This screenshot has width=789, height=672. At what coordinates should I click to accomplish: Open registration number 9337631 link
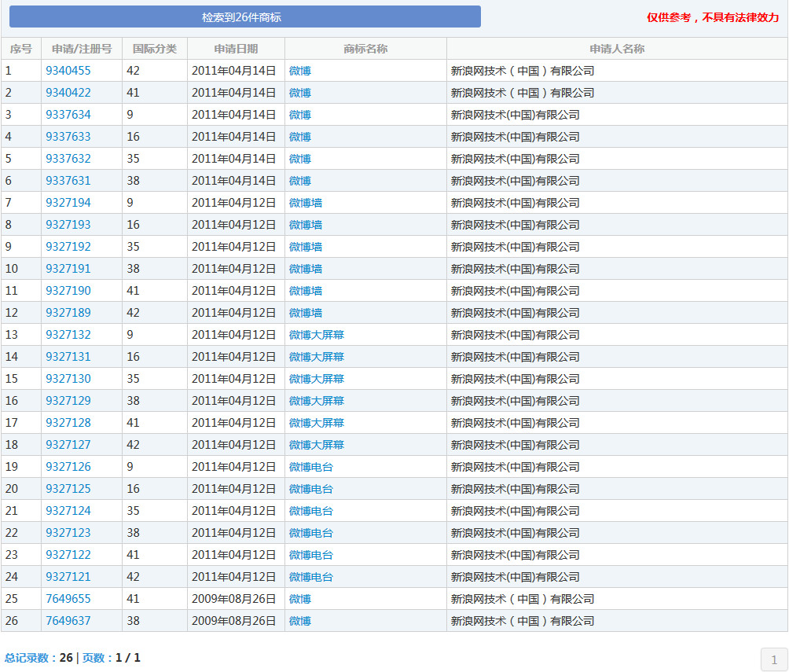[68, 181]
